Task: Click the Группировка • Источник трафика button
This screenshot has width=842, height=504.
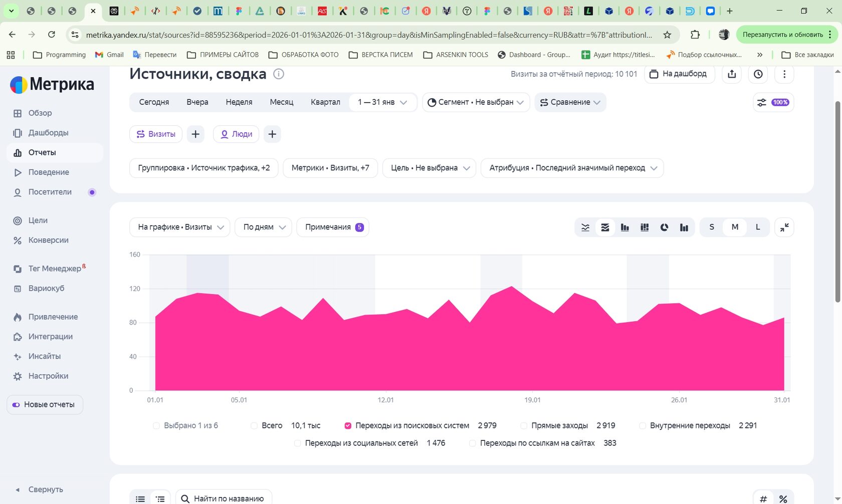Action: click(x=204, y=168)
